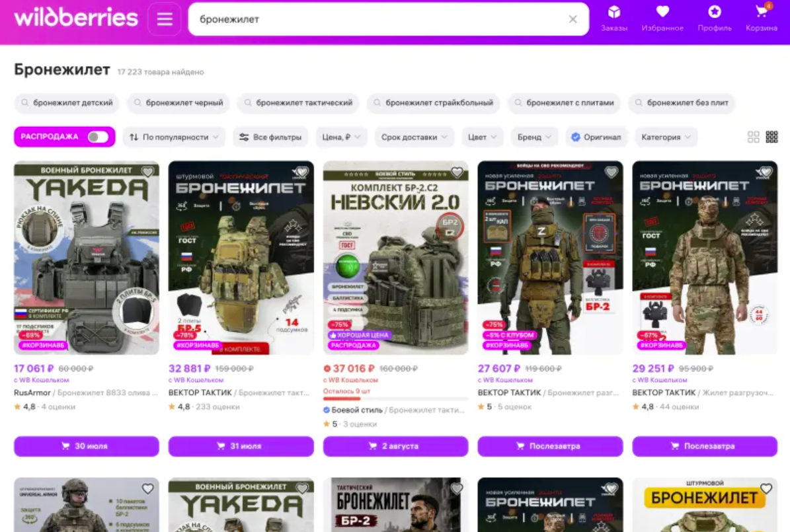The height and width of the screenshot is (532, 790).
Task: Enable the Оригинал filter
Action: 596,137
